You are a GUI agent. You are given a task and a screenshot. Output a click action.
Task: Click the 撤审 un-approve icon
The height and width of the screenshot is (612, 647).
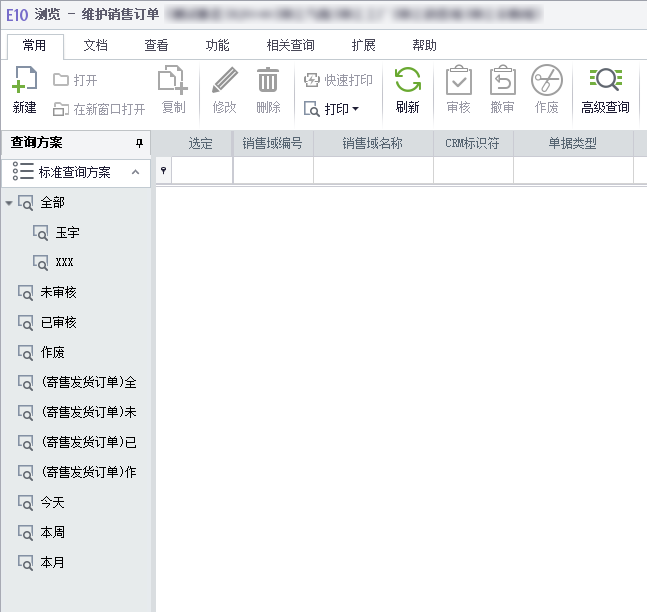(x=502, y=82)
